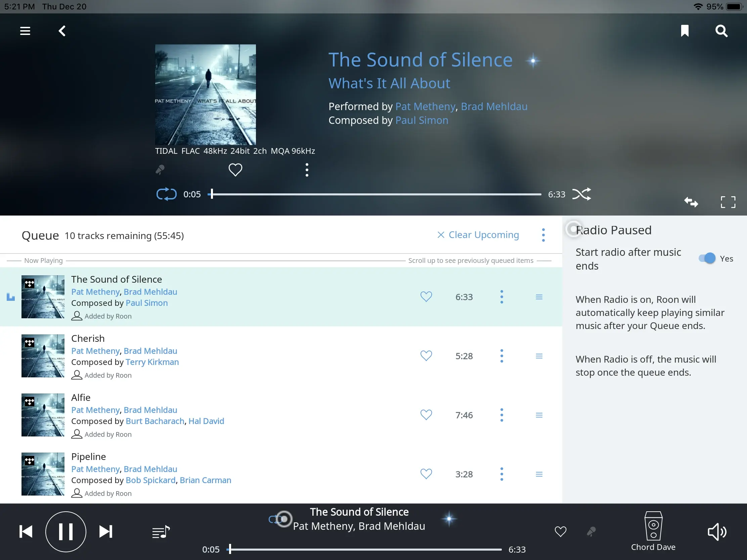Open the What's It All About album

389,83
